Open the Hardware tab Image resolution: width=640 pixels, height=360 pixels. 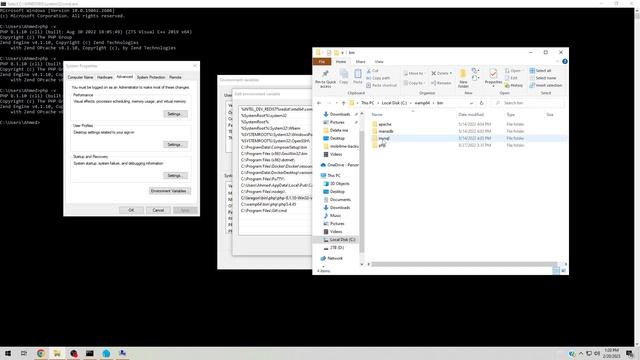(x=104, y=77)
